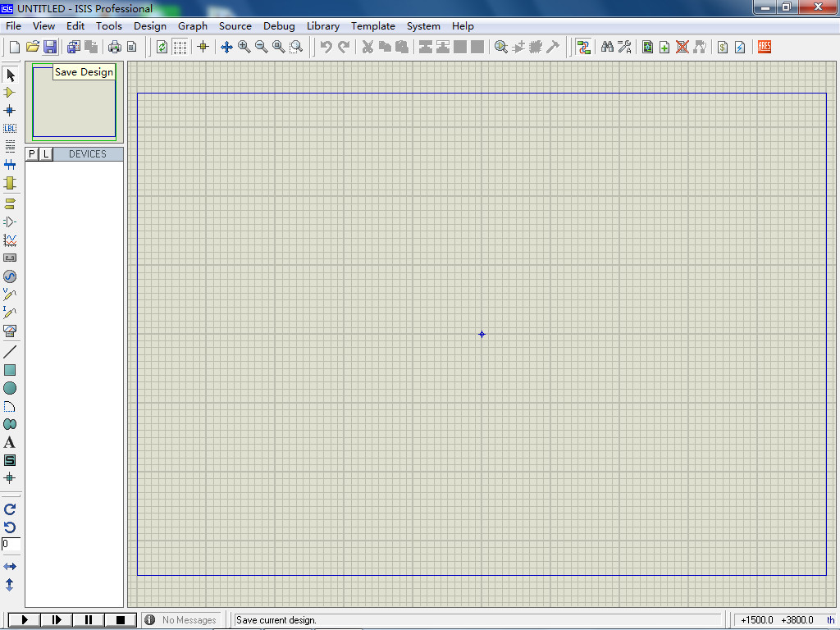Pause the simulation
The height and width of the screenshot is (630, 840).
coord(89,620)
